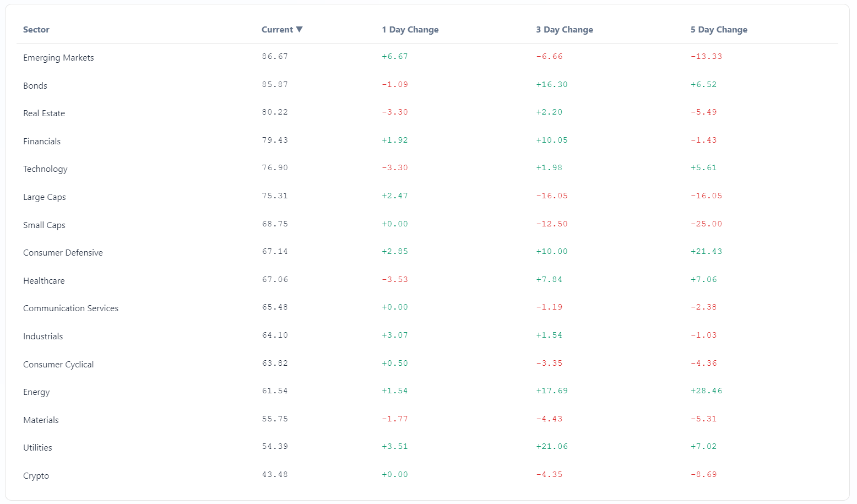Select the Communication Services sector name
The image size is (857, 504).
pyautogui.click(x=70, y=308)
